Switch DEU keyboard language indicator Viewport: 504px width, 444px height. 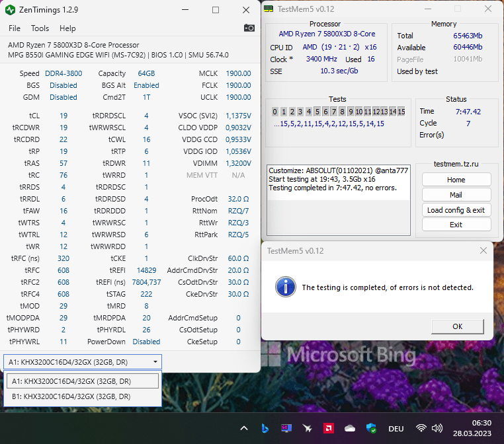click(x=396, y=429)
